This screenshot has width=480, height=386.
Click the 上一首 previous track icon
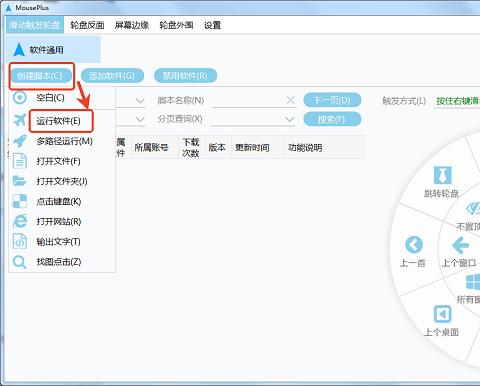414,245
